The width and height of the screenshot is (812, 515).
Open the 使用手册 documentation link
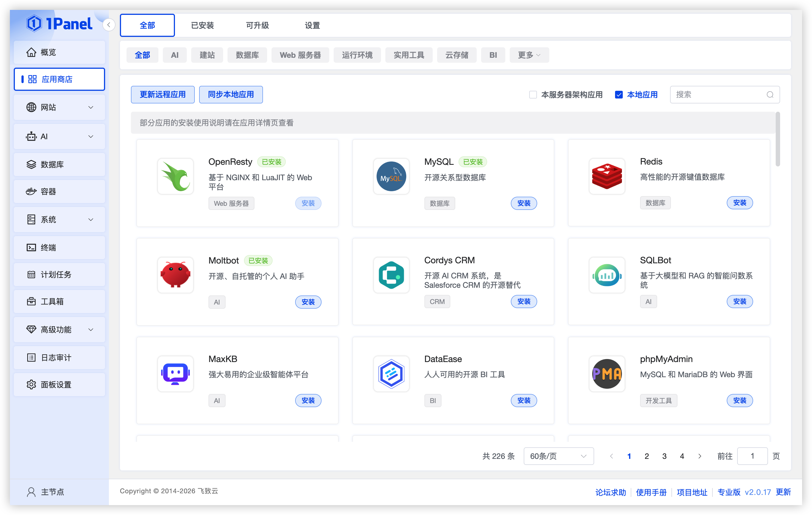[x=651, y=492]
